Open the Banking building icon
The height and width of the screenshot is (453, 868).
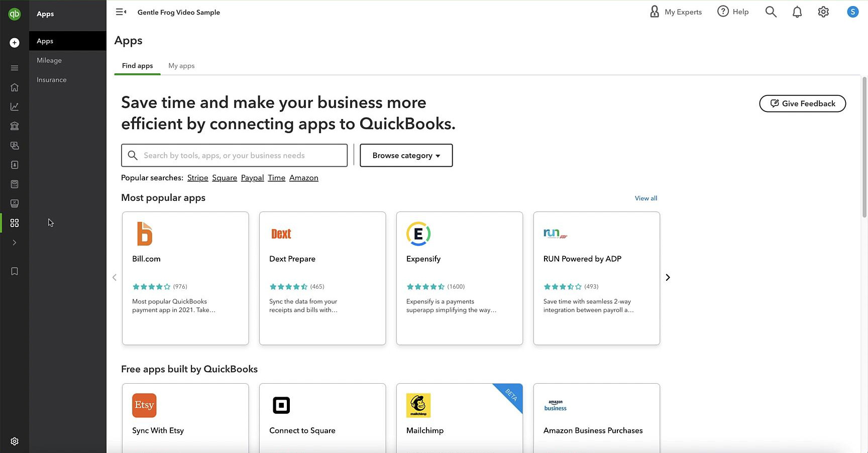[x=15, y=126]
